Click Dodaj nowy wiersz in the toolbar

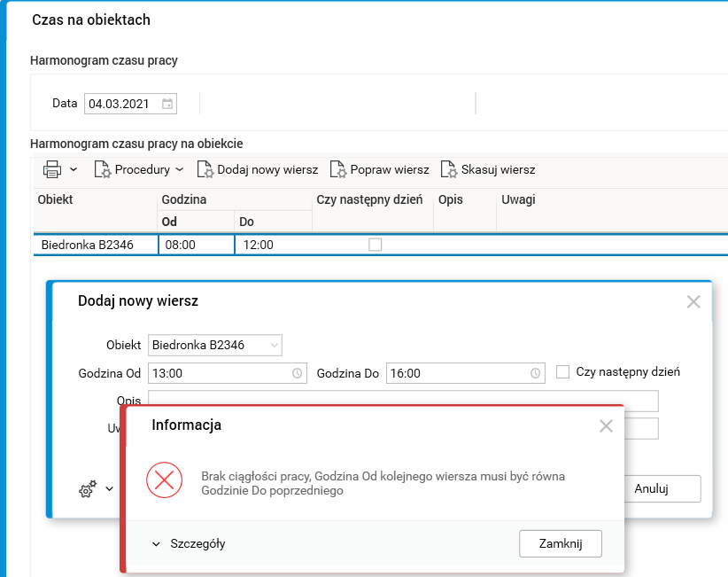click(258, 169)
